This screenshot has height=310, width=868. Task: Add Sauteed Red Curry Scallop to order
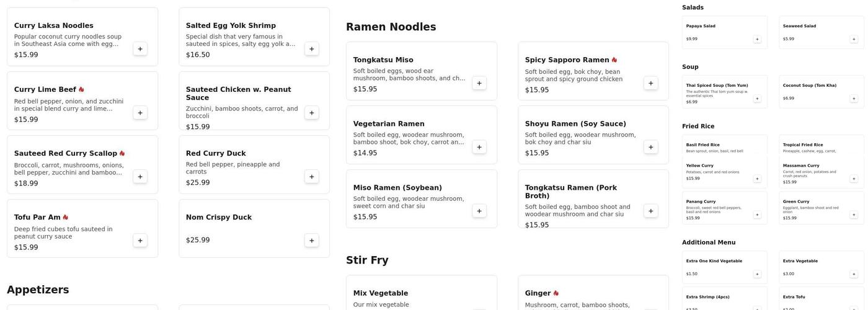point(140,177)
